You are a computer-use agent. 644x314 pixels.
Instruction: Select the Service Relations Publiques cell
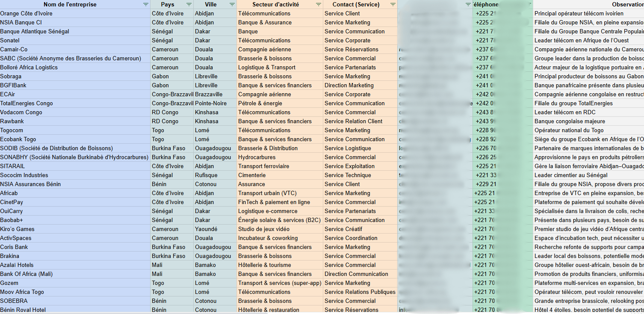coord(360,292)
